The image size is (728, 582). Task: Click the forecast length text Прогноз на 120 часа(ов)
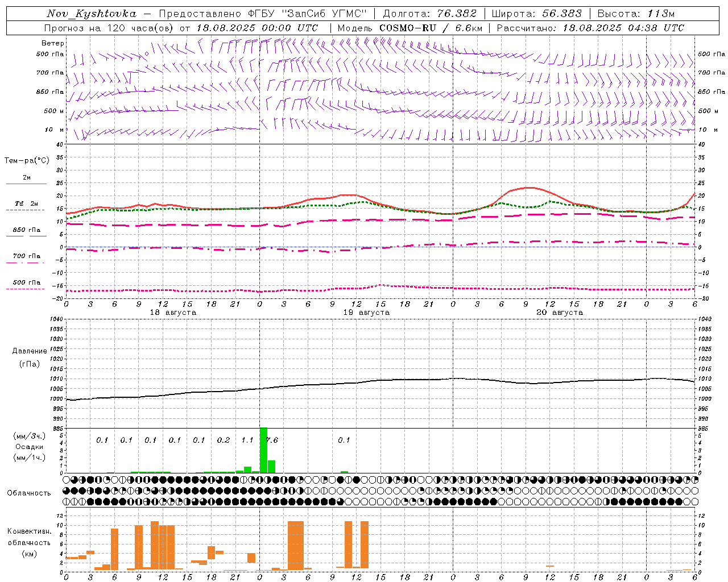tap(109, 28)
